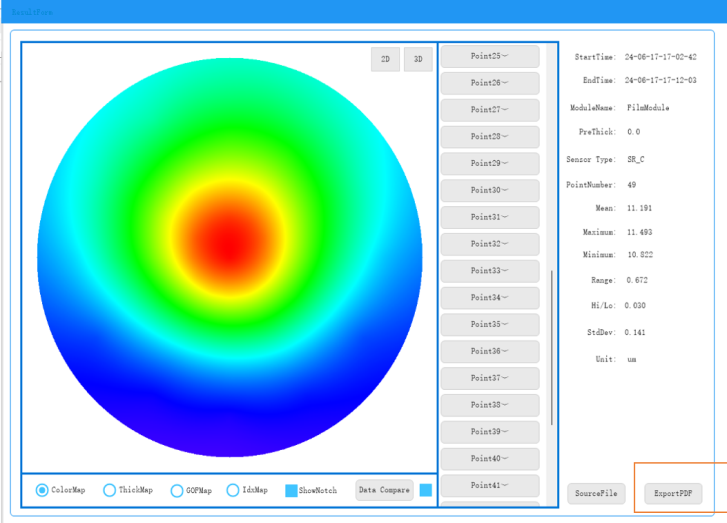Click the point list vertical scrollbar
Screen dimensions: 727x523
552,345
